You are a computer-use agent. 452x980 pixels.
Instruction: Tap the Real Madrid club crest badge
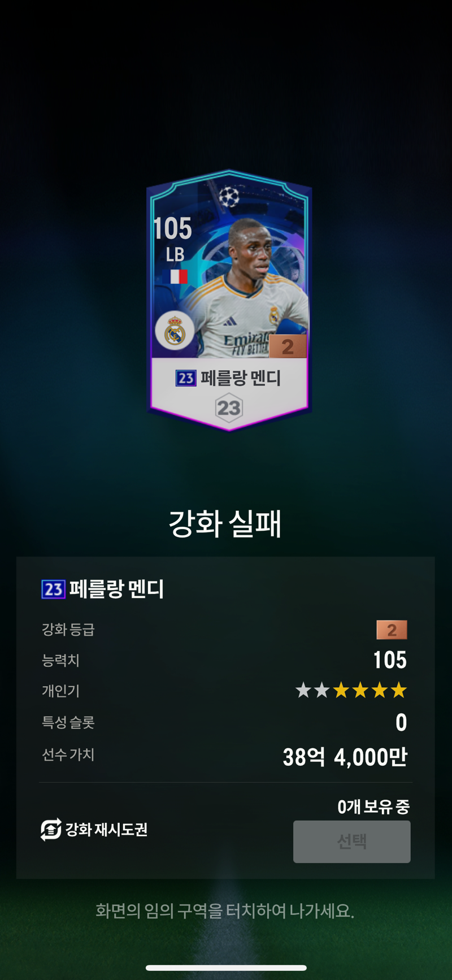(x=175, y=332)
